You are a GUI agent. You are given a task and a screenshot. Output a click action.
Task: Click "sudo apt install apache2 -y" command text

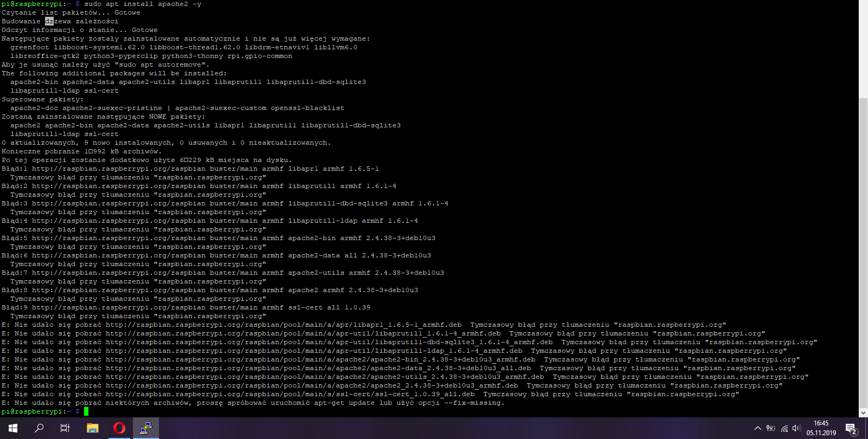click(143, 4)
